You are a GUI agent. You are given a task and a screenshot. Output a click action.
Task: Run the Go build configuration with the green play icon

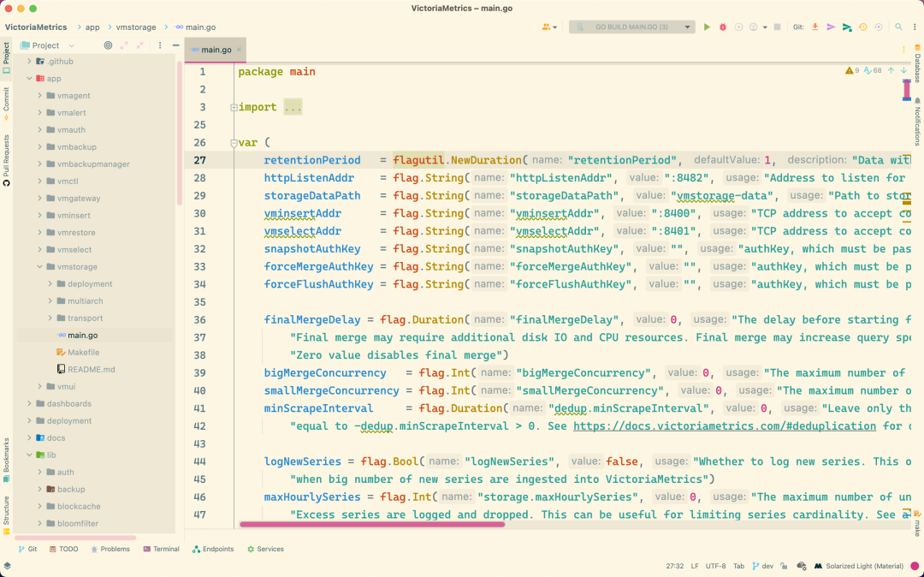tap(707, 27)
